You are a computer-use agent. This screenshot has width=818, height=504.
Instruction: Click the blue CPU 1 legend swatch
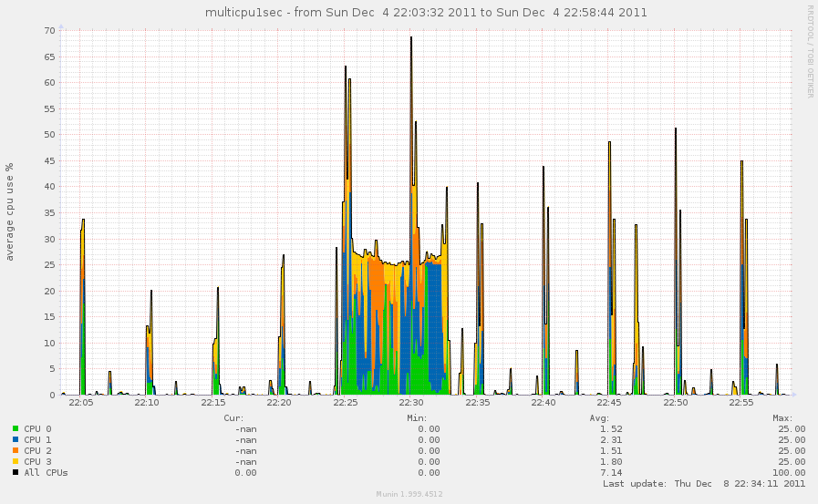pos(16,439)
